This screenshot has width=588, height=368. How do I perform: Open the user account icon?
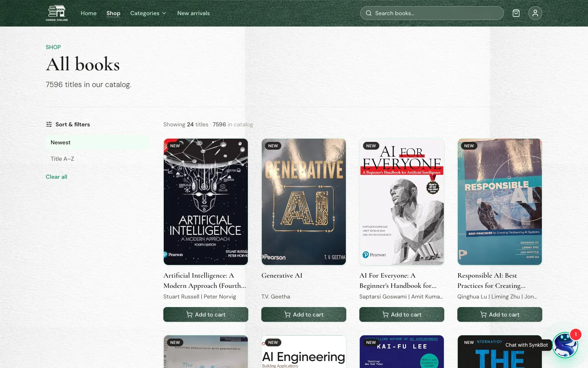pyautogui.click(x=535, y=13)
